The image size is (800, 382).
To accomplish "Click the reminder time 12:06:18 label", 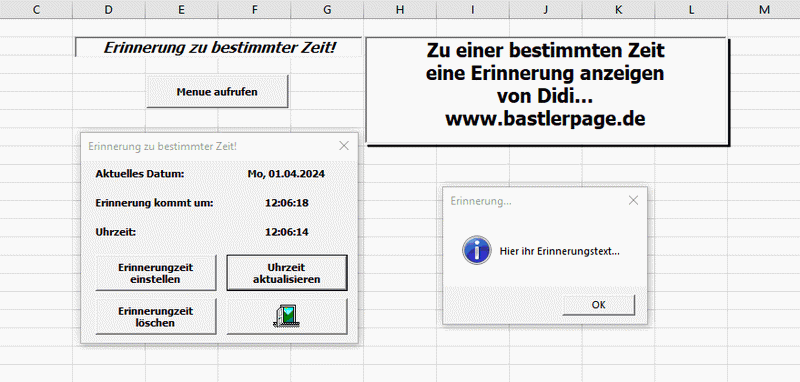I will [287, 203].
